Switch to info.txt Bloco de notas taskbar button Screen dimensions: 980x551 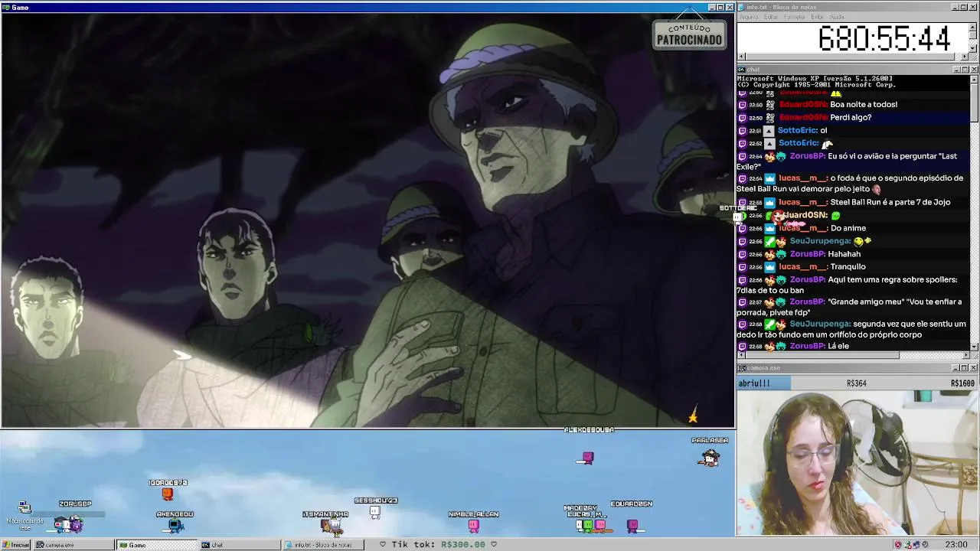tap(322, 545)
